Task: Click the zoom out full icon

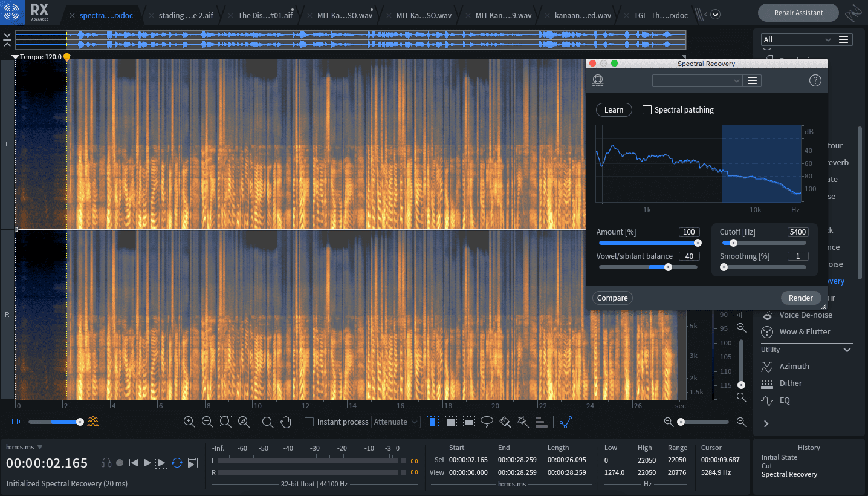Action: (244, 422)
